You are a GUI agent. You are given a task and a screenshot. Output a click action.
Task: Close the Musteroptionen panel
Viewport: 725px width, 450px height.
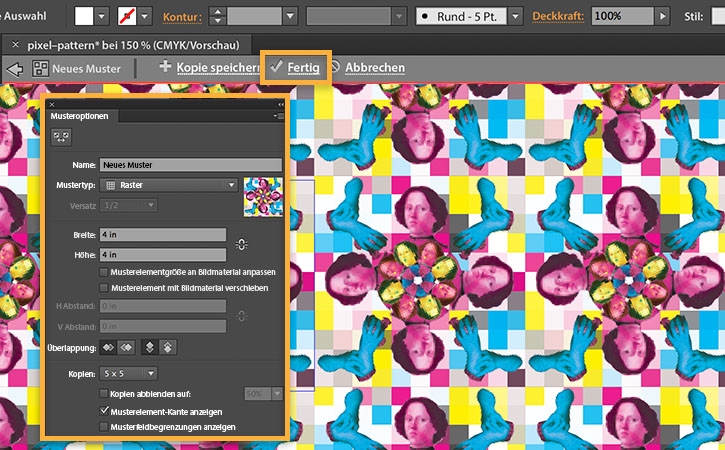click(52, 105)
